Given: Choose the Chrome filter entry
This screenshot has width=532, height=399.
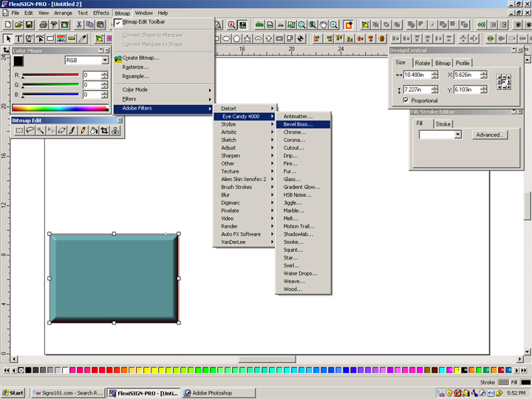Looking at the screenshot, I should [303, 132].
